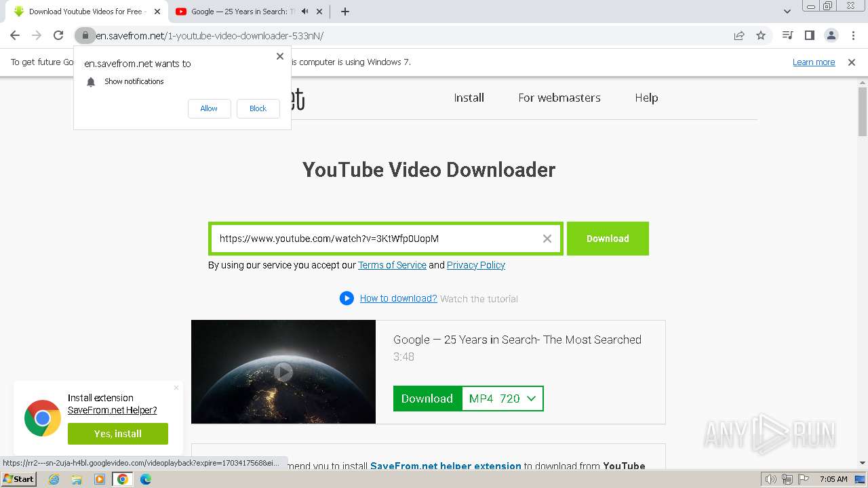The width and height of the screenshot is (868, 488).
Task: Play the earth video thumbnail
Action: (283, 371)
